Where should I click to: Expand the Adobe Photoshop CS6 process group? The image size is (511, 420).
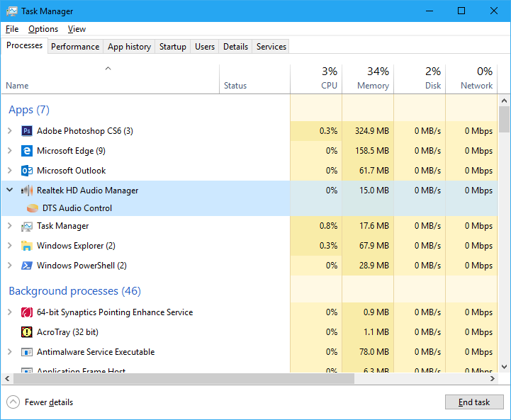coord(10,131)
